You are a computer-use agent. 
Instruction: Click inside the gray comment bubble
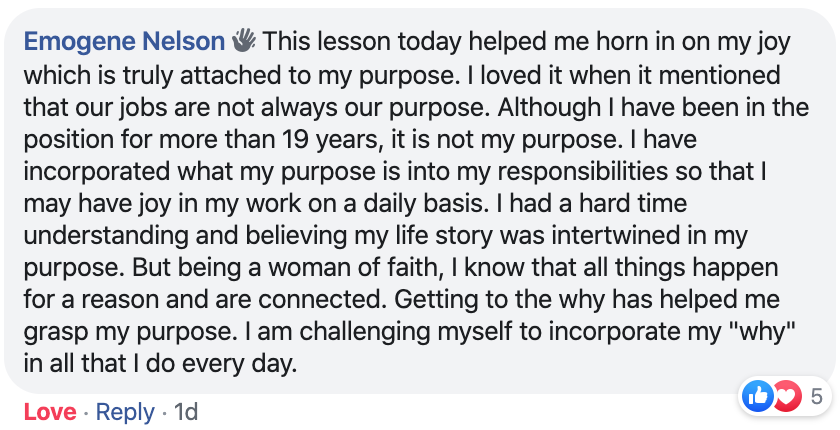(419, 201)
